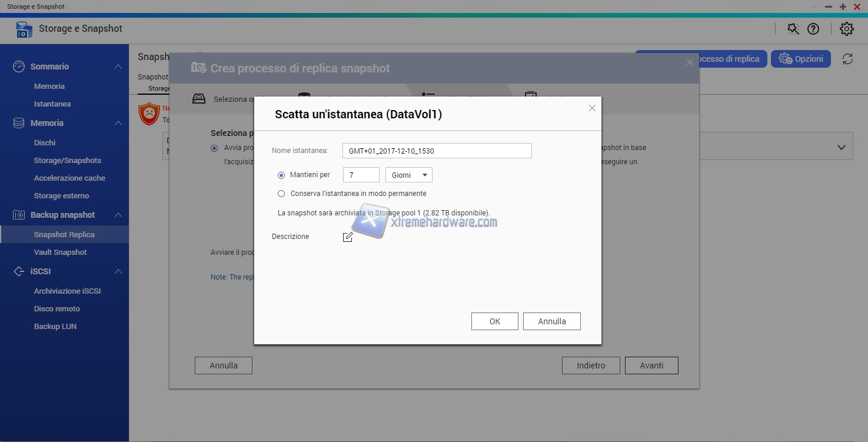
Task: Collapse the Sommario sidebar section
Action: click(118, 67)
